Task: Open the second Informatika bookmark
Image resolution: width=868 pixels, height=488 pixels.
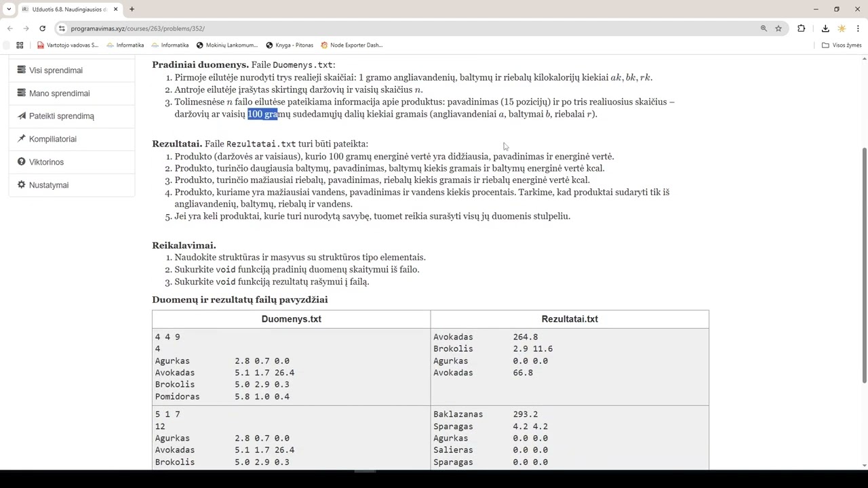Action: click(170, 45)
